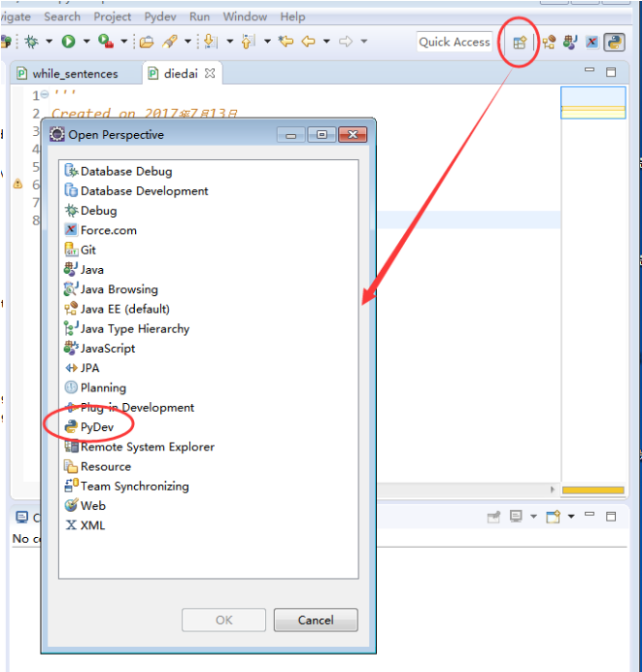Image resolution: width=642 pixels, height=672 pixels.
Task: Minimize the Console panel
Action: 590,514
